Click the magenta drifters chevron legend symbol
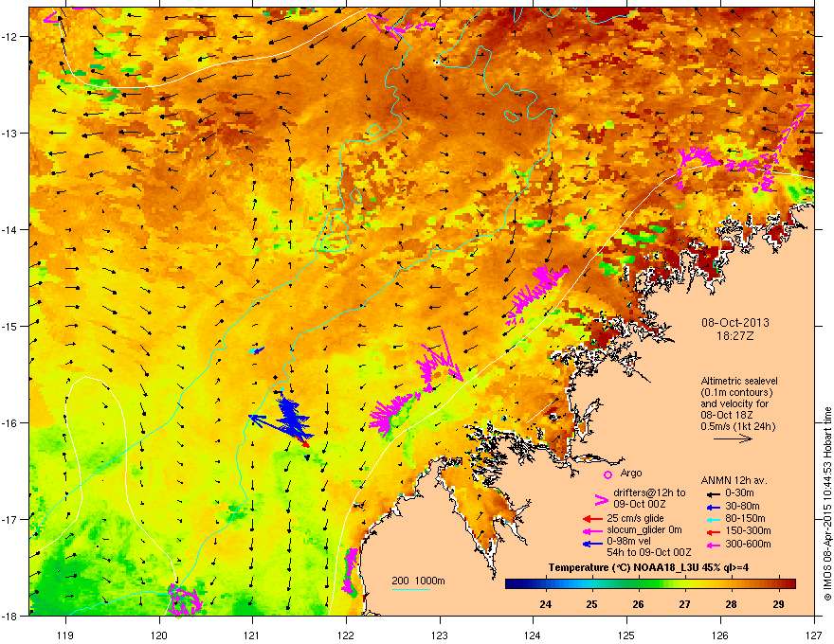 (x=601, y=499)
